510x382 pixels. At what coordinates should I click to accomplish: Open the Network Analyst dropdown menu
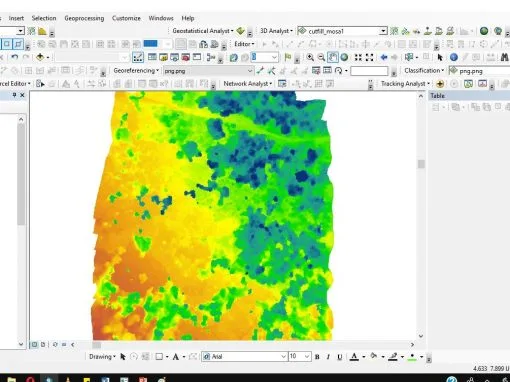(248, 84)
